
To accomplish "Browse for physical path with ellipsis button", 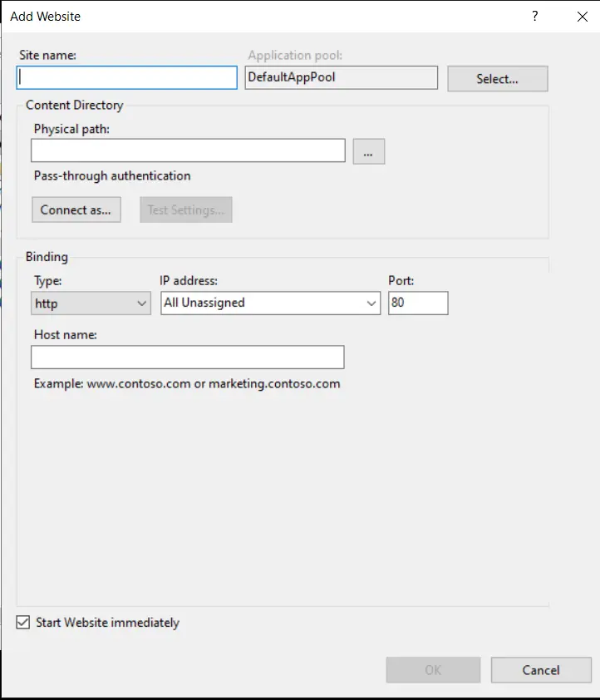I will coord(368,151).
